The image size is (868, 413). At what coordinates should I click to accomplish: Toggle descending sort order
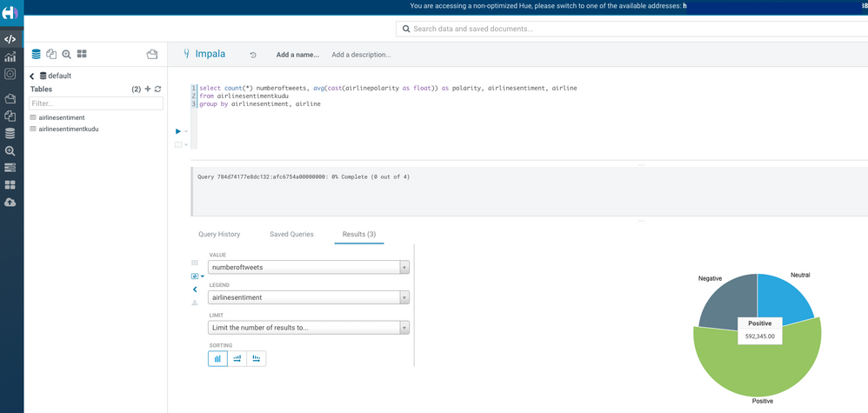tap(257, 359)
